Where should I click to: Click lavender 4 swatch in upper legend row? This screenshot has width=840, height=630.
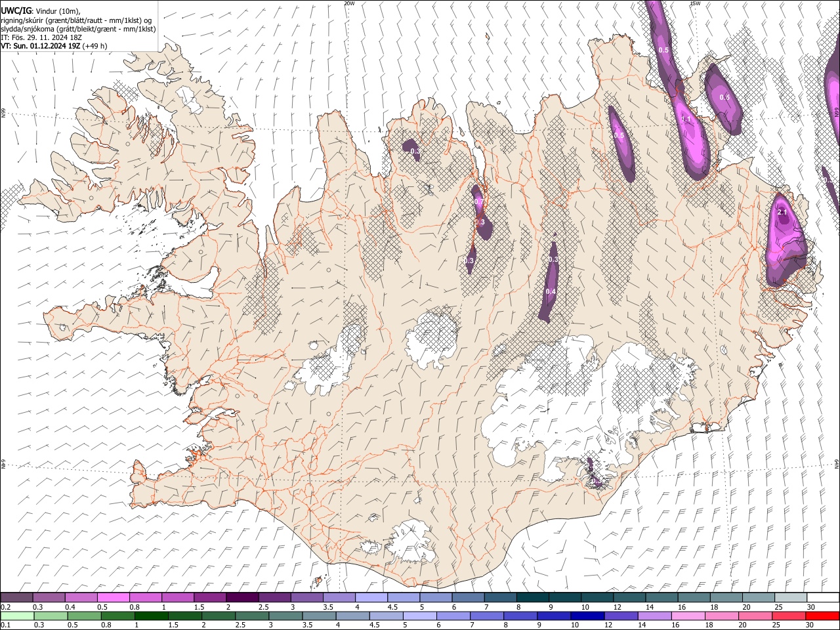[371, 598]
